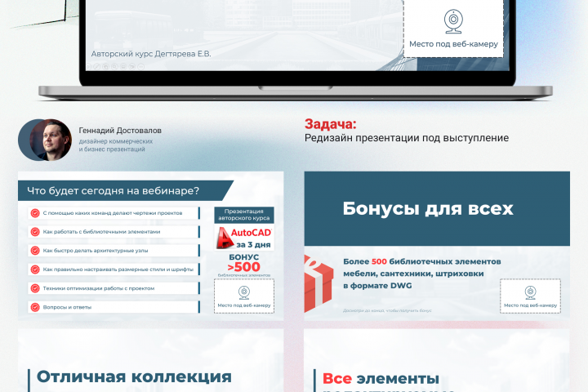588x392 pixels.
Task: Click the three-dots more options slideshow icon
Action: pyautogui.click(x=141, y=67)
